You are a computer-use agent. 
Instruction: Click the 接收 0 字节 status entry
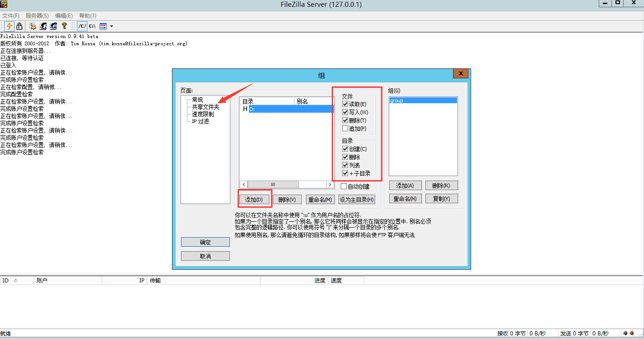(511, 334)
